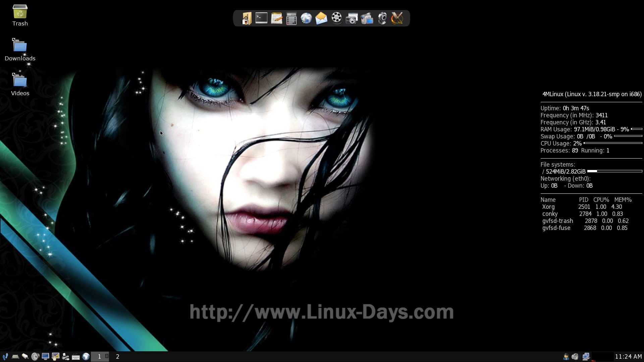Image resolution: width=644 pixels, height=362 pixels.
Task: Click the 4MLinux kernel version title
Action: pos(592,94)
